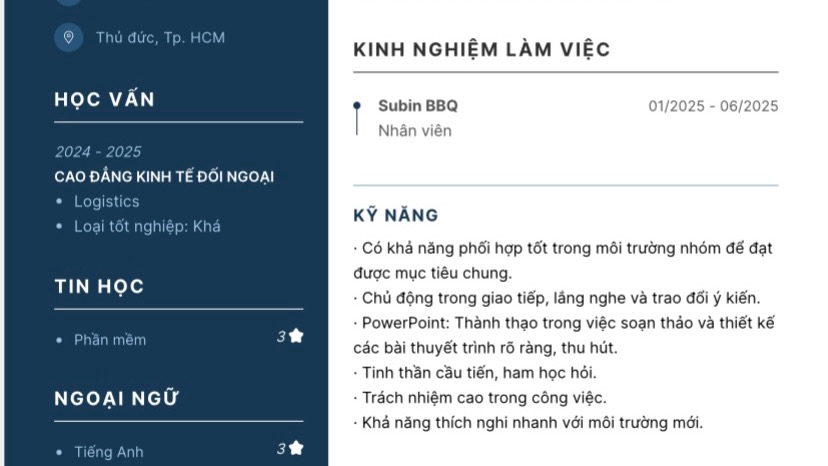Viewport: 828px width, 466px height.
Task: Click the timeline dot next to Subin BBQ
Action: pyautogui.click(x=357, y=105)
